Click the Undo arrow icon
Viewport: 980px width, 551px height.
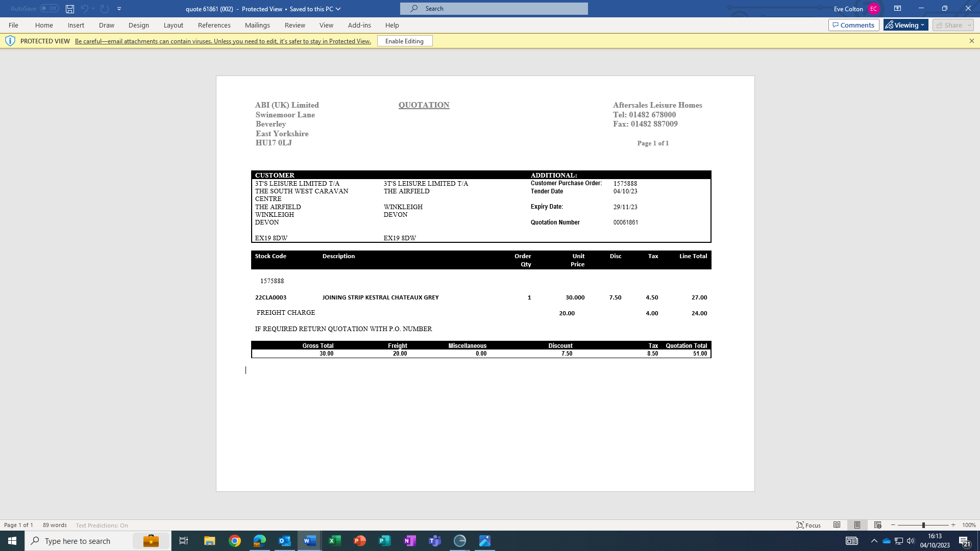point(84,9)
